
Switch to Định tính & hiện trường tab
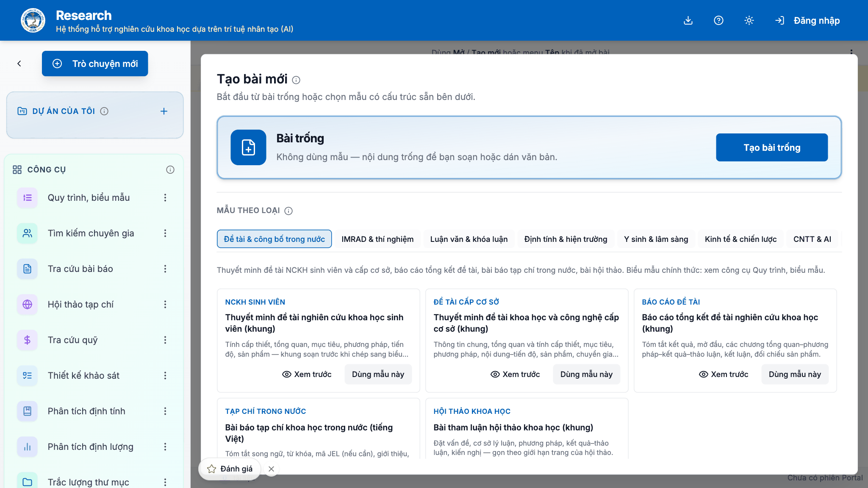click(566, 239)
